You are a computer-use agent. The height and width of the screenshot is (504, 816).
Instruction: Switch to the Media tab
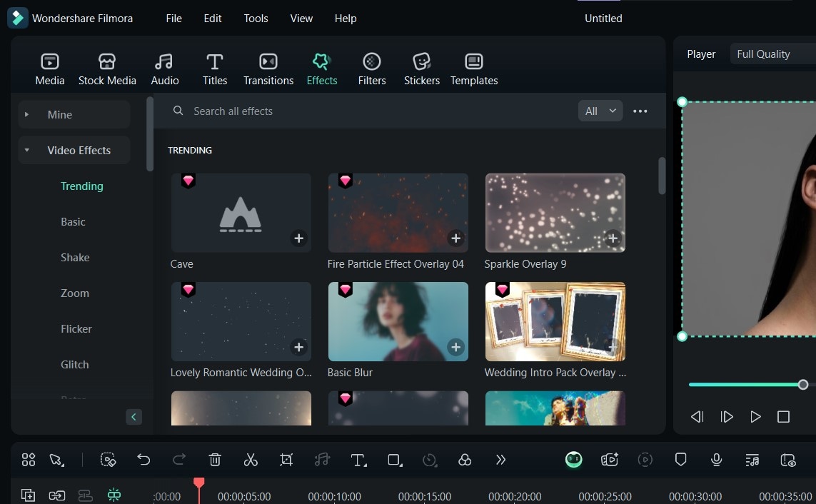point(50,69)
